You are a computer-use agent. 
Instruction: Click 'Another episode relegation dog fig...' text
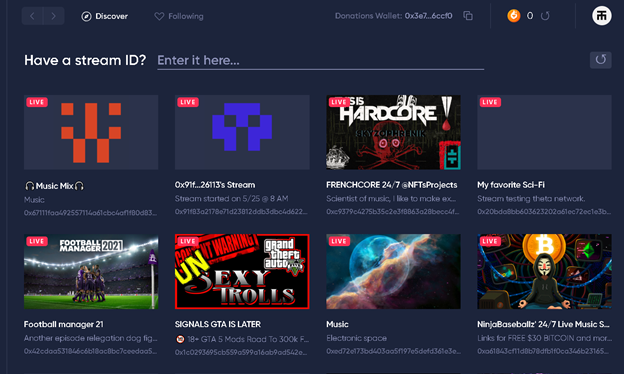pyautogui.click(x=91, y=338)
